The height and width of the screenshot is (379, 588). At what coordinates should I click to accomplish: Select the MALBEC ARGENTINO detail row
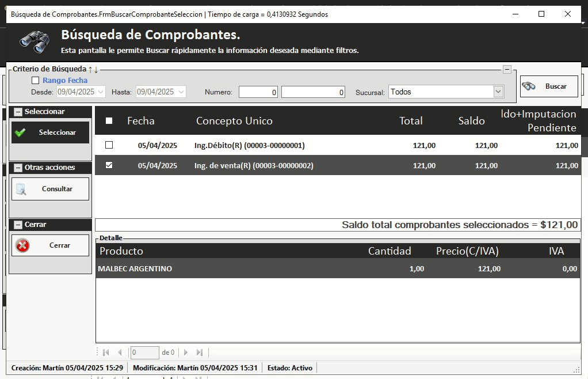pos(135,268)
